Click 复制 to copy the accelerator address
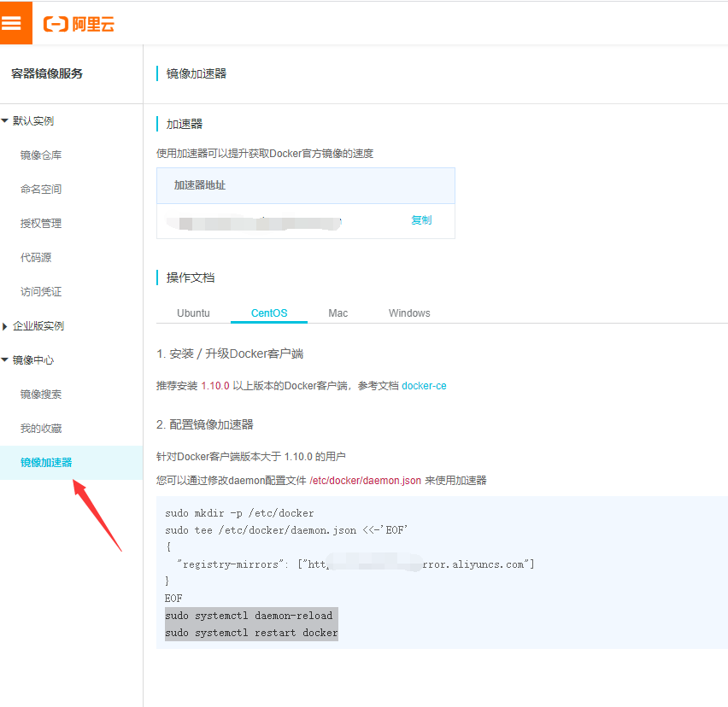This screenshot has width=728, height=707. tap(421, 219)
